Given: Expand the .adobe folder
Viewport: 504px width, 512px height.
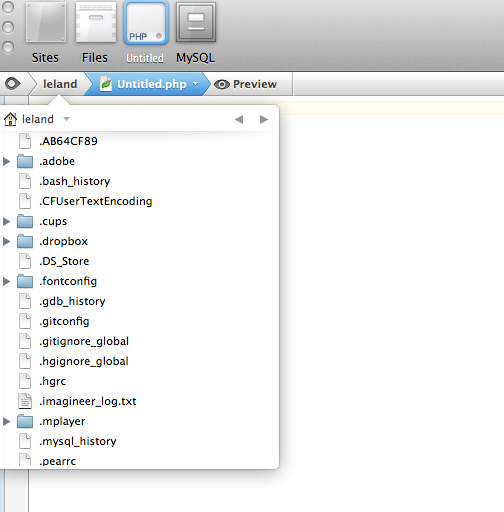Looking at the screenshot, I should pyautogui.click(x=6, y=161).
